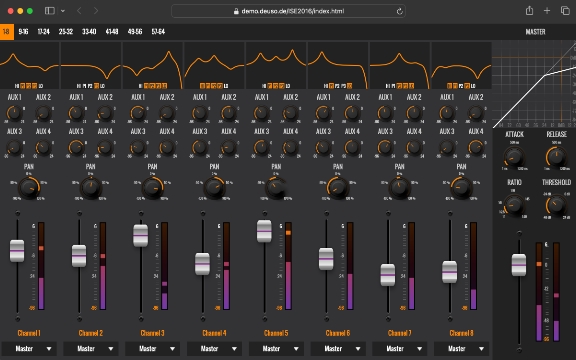
Task: Open the Master dropdown under Channel 7
Action: click(x=400, y=349)
